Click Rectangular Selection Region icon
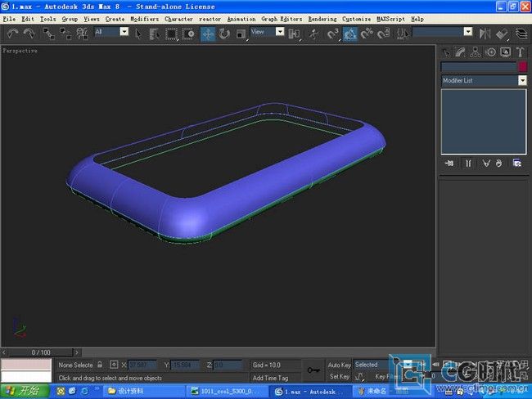Image resolution: width=532 pixels, height=399 pixels. pos(172,34)
